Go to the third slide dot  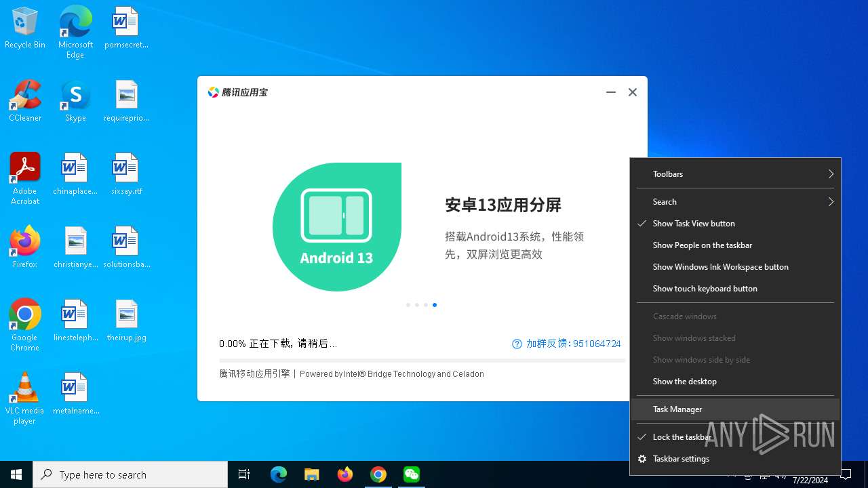(x=426, y=305)
